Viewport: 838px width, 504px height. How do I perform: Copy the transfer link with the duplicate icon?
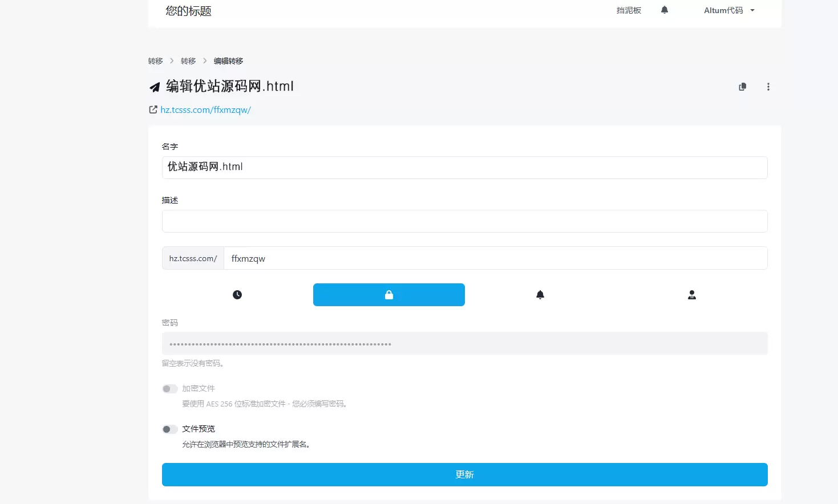coord(743,87)
